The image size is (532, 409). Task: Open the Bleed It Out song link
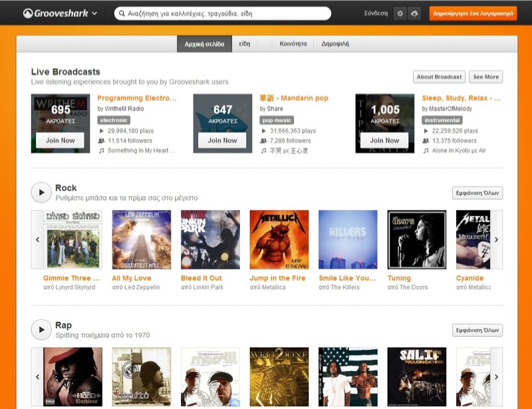pos(201,278)
